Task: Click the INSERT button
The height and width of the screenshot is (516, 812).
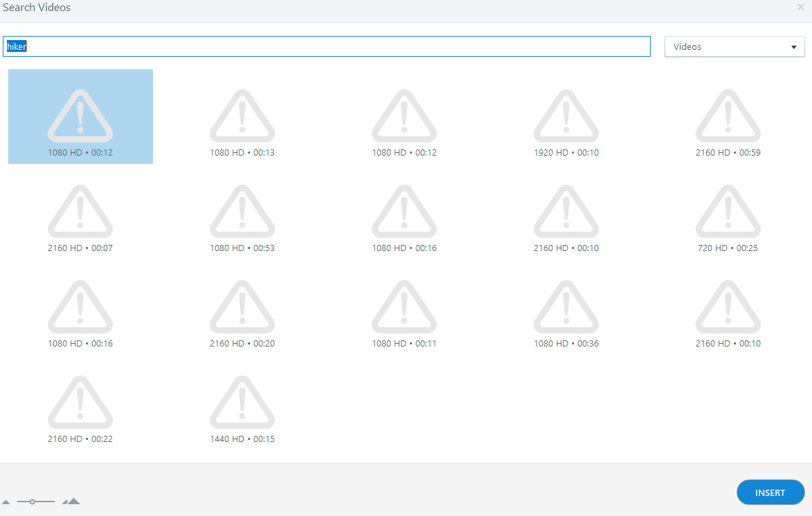Action: point(770,492)
